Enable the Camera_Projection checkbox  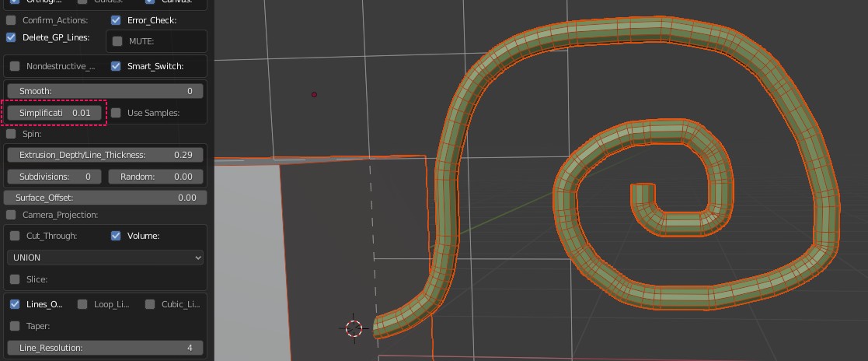click(12, 215)
